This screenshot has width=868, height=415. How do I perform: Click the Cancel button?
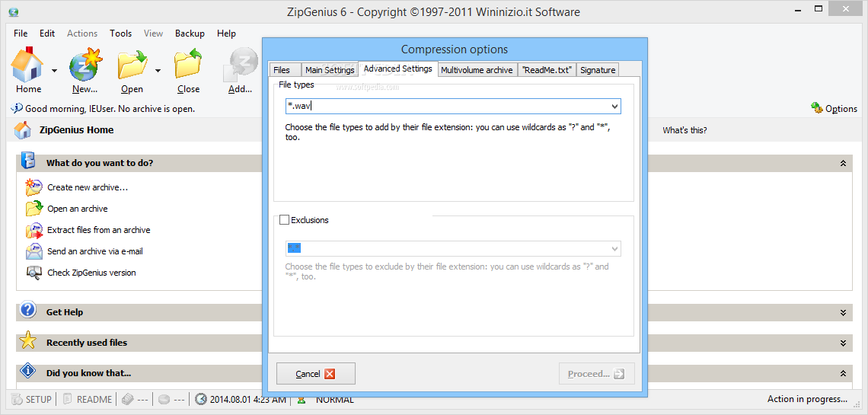315,373
